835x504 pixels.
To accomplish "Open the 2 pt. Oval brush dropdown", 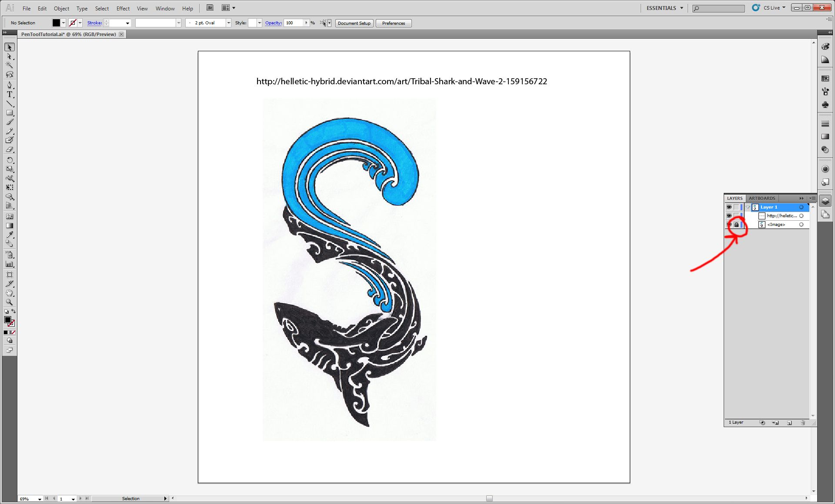I will (x=228, y=23).
